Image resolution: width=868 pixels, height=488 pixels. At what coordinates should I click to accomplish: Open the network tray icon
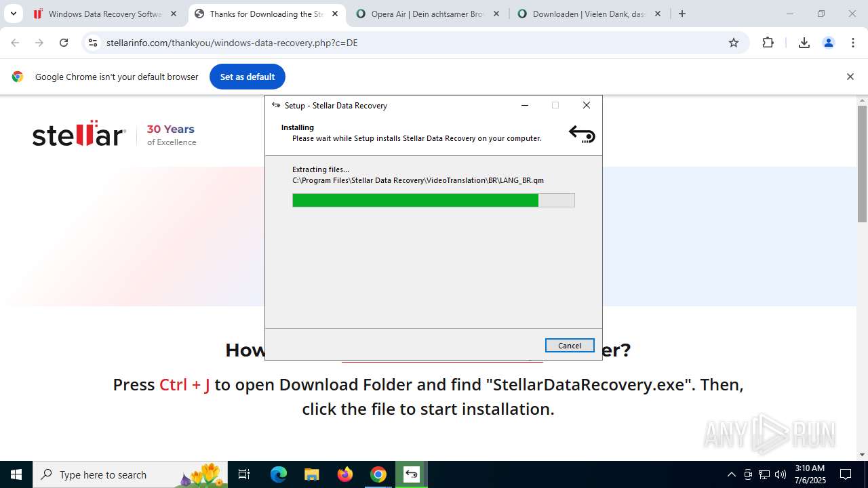(x=764, y=474)
